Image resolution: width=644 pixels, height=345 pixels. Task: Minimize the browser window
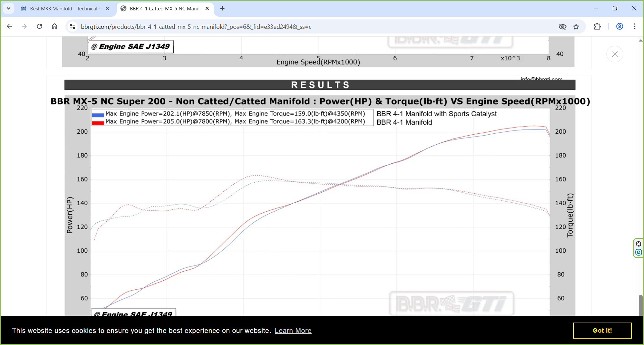[596, 8]
